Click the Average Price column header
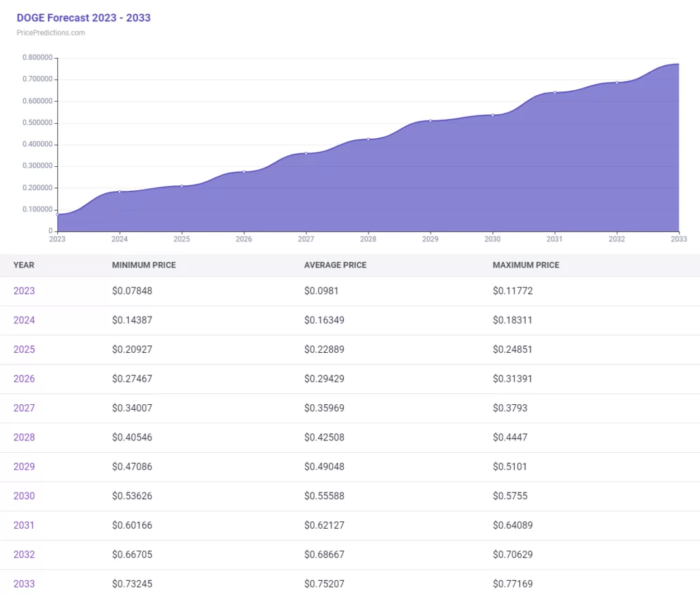This screenshot has width=700, height=595. click(335, 265)
